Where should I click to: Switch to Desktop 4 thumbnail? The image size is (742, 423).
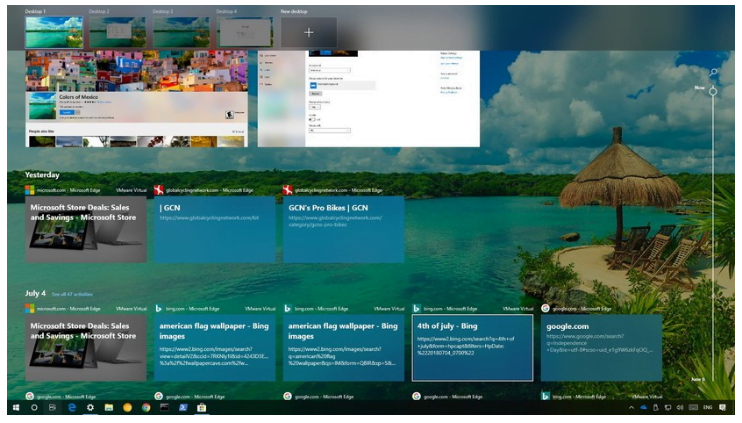pos(246,32)
